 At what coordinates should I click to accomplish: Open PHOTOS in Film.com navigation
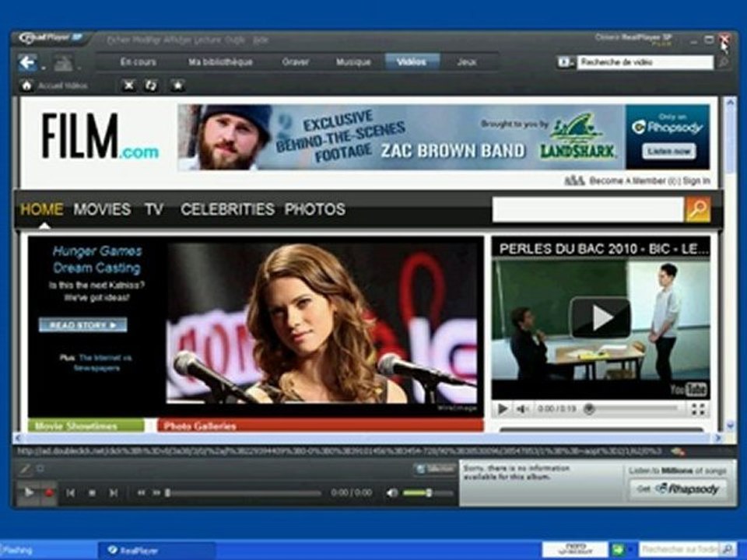[x=315, y=209]
